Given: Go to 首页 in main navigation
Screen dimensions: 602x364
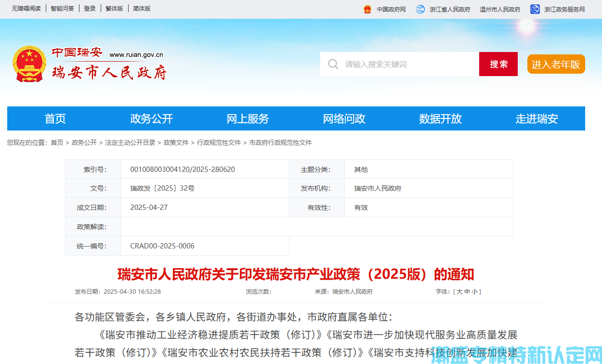Looking at the screenshot, I should (55, 118).
